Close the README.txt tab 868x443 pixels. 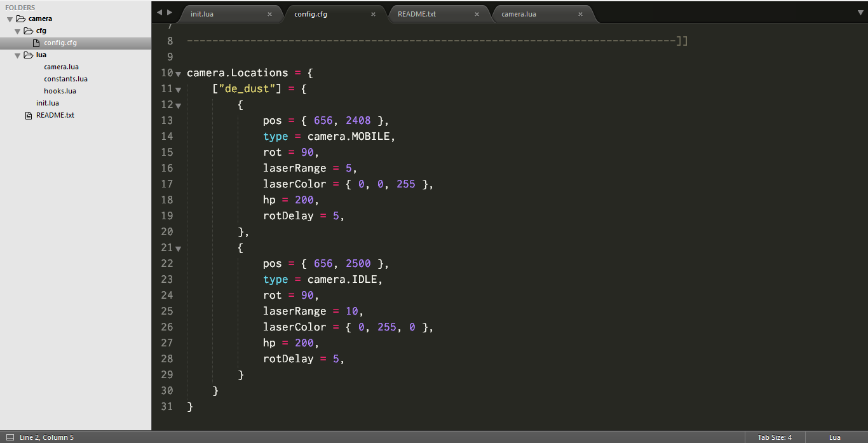tap(477, 14)
